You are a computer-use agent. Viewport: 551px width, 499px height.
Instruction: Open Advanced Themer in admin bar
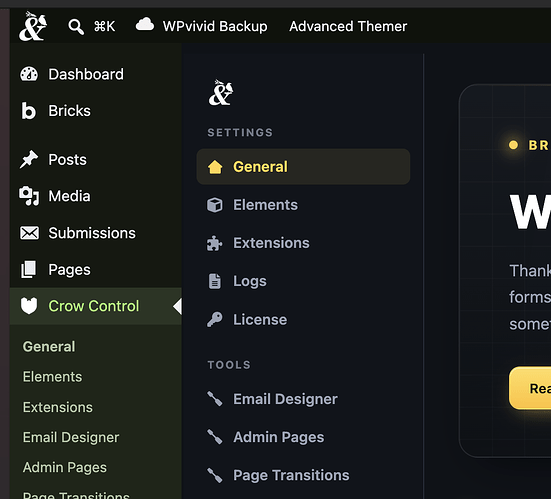pyautogui.click(x=348, y=26)
